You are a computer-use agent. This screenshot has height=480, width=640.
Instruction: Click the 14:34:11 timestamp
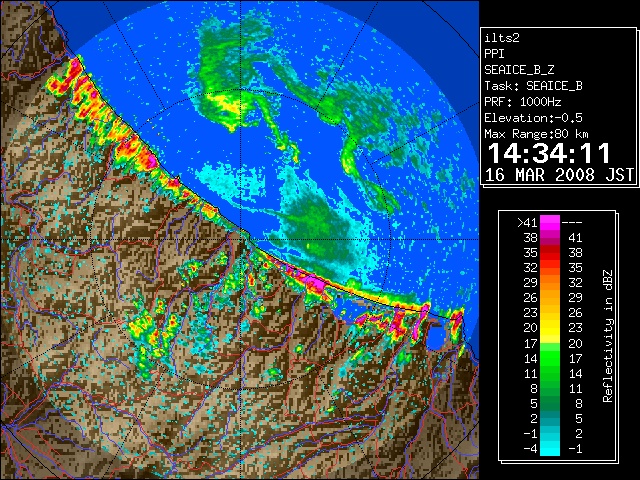pyautogui.click(x=549, y=153)
